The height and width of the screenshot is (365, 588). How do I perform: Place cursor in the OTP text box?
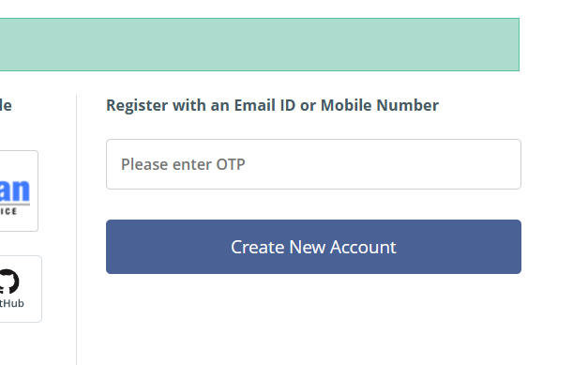313,164
